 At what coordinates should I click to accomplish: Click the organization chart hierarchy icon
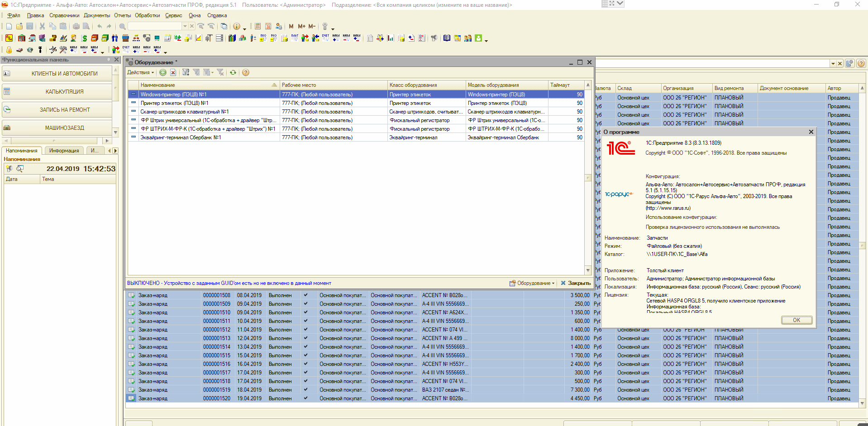pos(136,38)
